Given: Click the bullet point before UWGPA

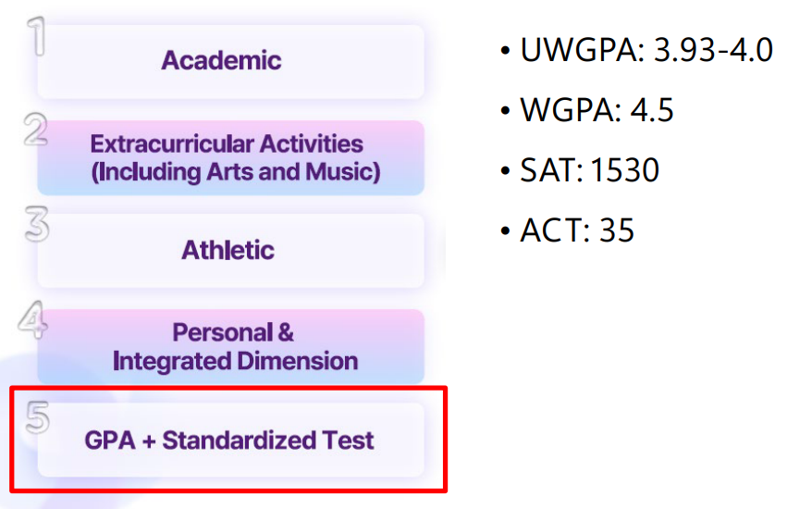Looking at the screenshot, I should tap(505, 52).
